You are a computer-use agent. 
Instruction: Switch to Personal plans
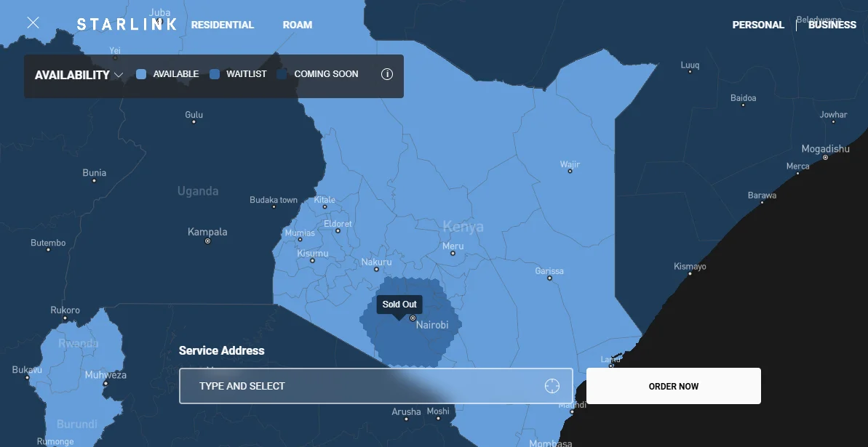[758, 25]
